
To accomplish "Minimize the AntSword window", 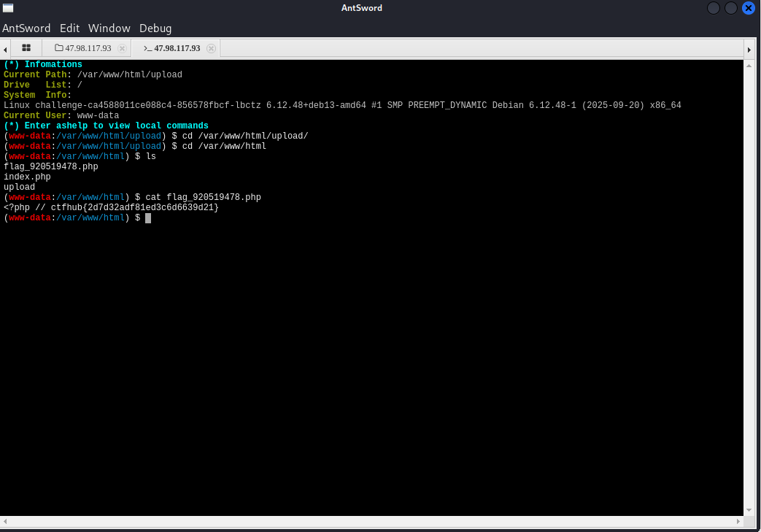I will coord(714,8).
